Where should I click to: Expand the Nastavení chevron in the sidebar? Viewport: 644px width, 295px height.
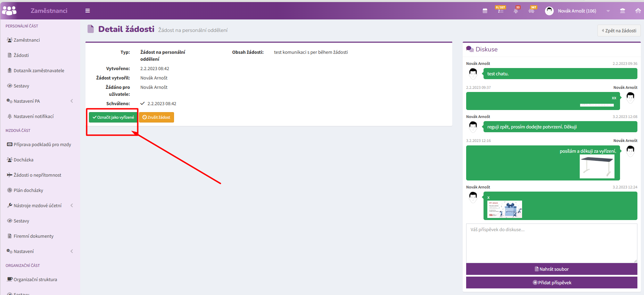72,251
